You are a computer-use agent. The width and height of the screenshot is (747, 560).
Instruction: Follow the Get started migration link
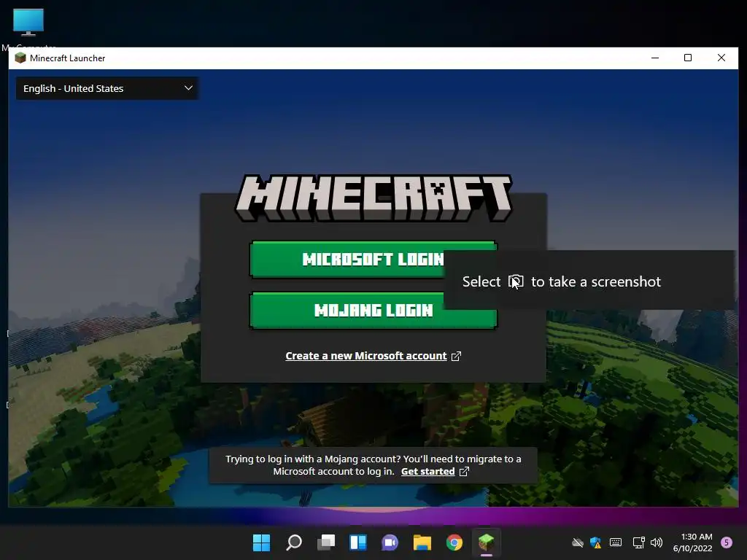[x=427, y=472]
